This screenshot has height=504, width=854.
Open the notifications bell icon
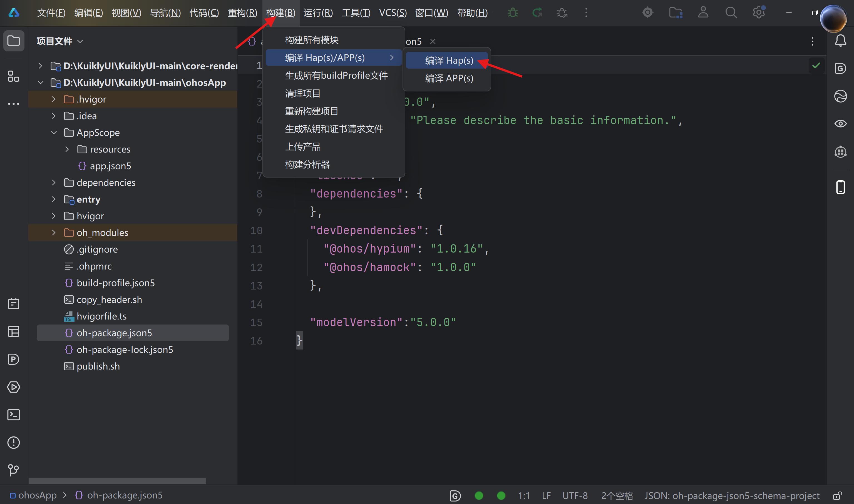tap(840, 41)
